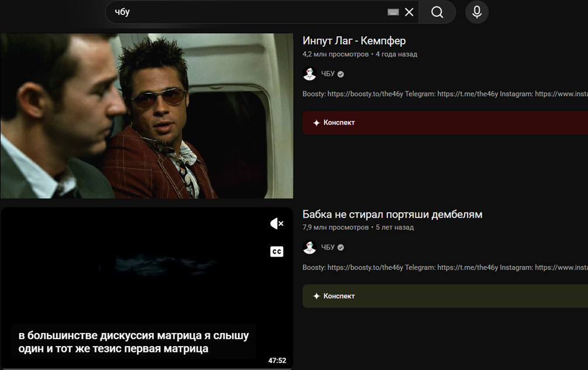Open the virtual keyboard icon in search bar
The image size is (588, 370).
(x=393, y=12)
